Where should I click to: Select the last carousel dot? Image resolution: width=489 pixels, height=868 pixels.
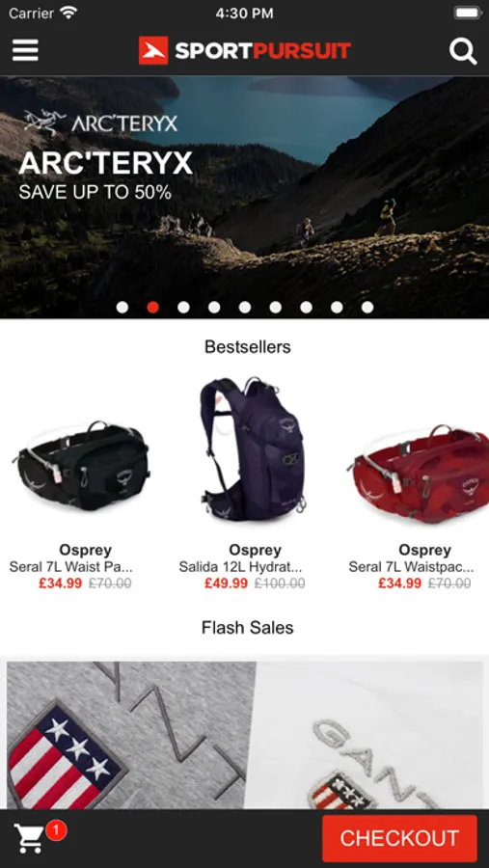tap(367, 308)
